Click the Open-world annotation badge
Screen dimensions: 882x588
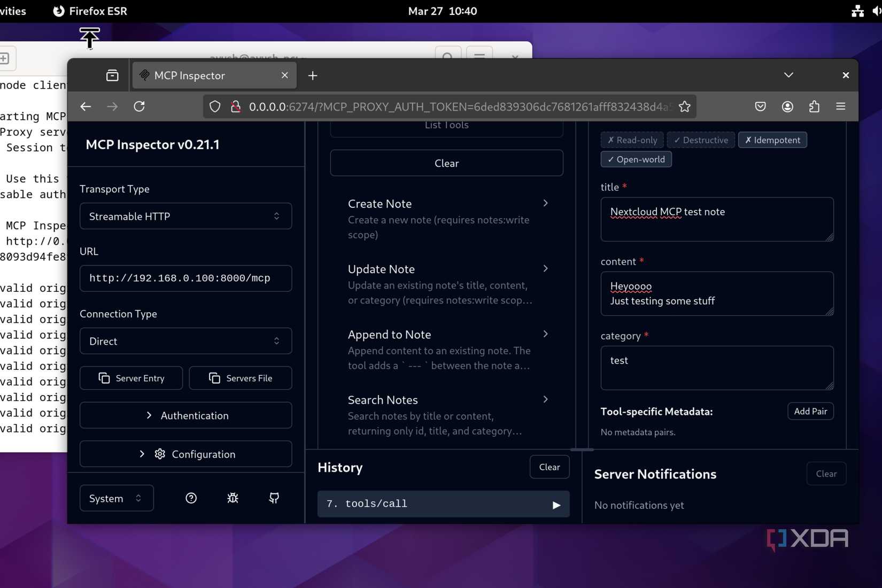pos(636,159)
